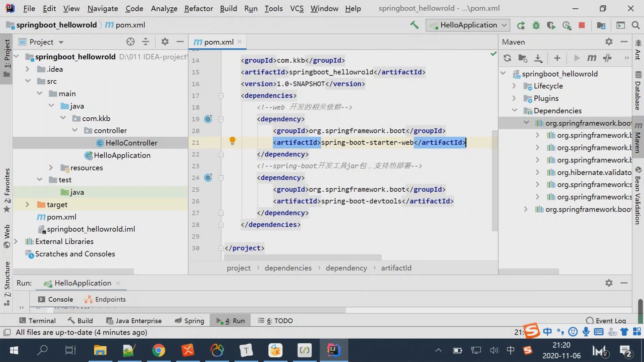Open the Analyze menu

pos(164,8)
